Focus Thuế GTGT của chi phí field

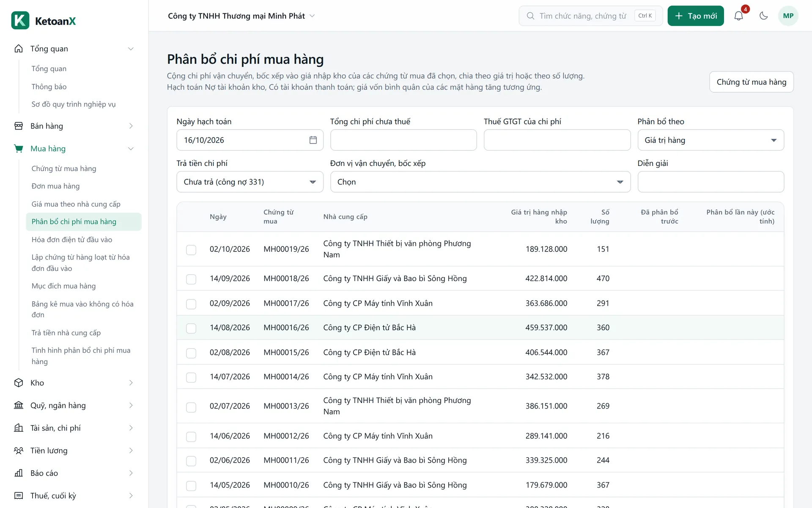click(x=557, y=140)
